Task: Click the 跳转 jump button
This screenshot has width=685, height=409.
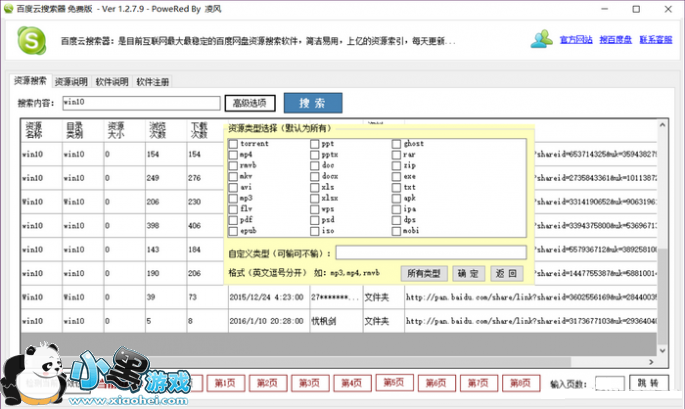Action: [649, 383]
